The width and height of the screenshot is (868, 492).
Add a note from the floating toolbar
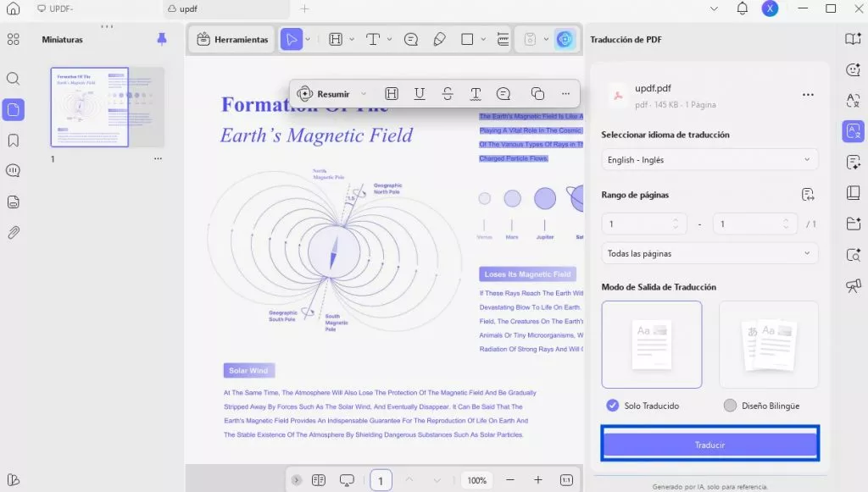click(x=504, y=94)
